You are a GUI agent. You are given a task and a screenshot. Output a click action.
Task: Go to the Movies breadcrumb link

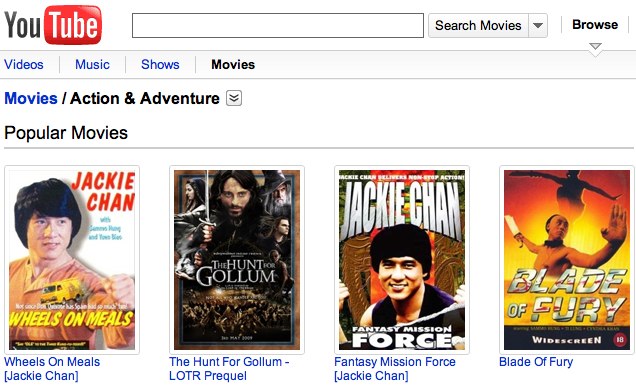tap(31, 99)
